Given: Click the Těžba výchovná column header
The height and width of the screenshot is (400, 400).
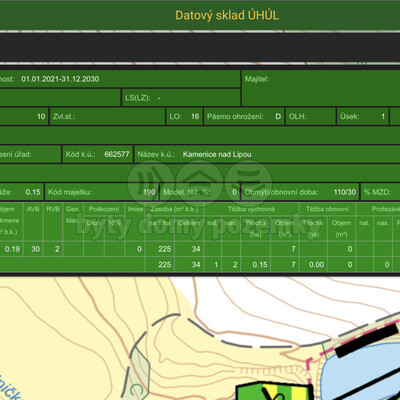Looking at the screenshot, I should (x=251, y=209).
